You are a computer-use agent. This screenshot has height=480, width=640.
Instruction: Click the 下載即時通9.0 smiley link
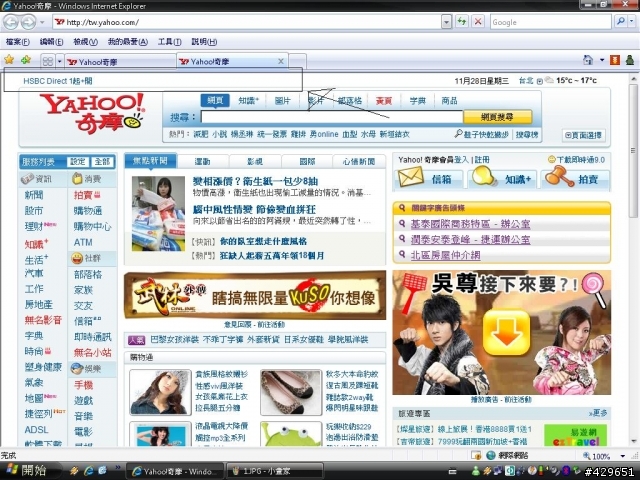coord(576,160)
